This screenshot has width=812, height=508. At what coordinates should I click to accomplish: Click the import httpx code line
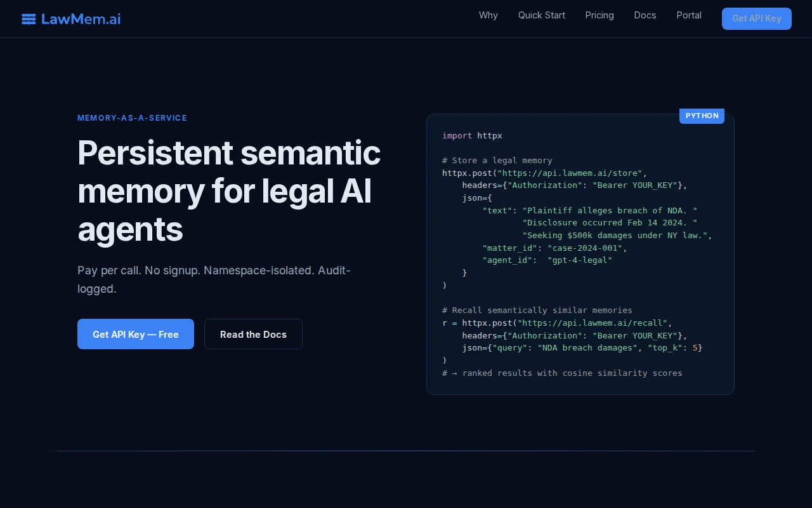click(472, 135)
